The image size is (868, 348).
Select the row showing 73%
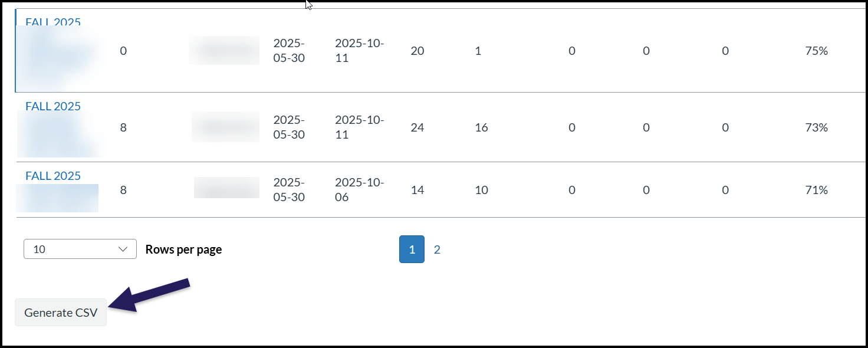pyautogui.click(x=817, y=127)
